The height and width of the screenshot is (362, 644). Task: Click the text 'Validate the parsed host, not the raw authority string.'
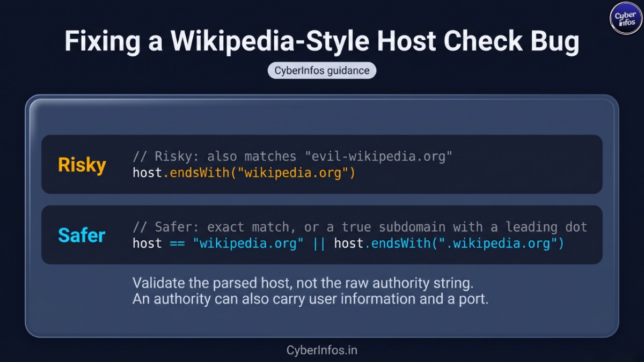[303, 283]
